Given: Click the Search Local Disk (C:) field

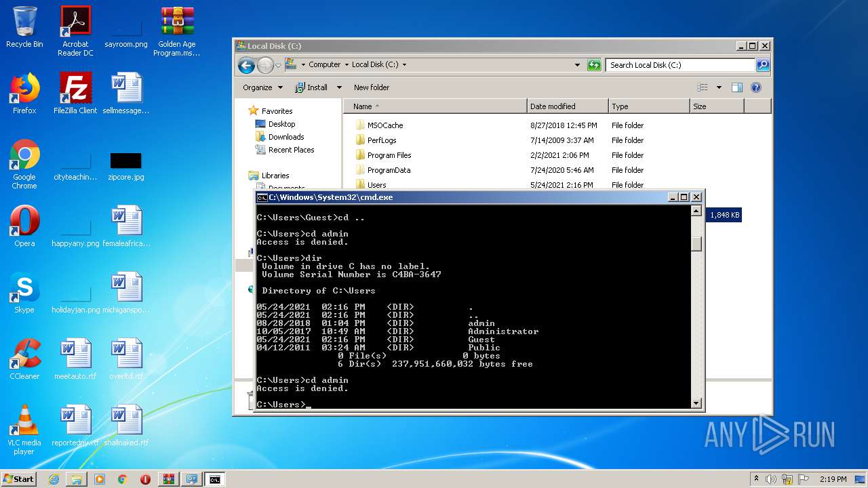Looking at the screenshot, I should coord(680,65).
